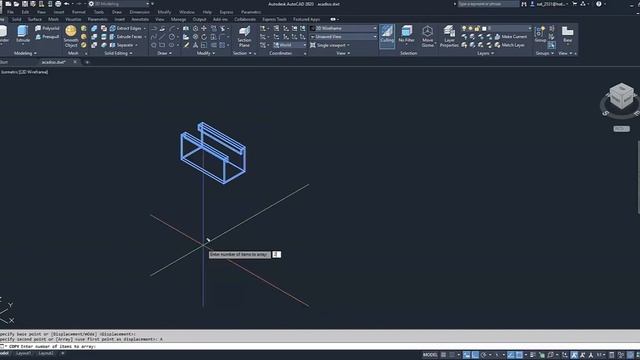Click the Rotate tool in Modify panel
Screen dimensions: 640x360
(204, 37)
